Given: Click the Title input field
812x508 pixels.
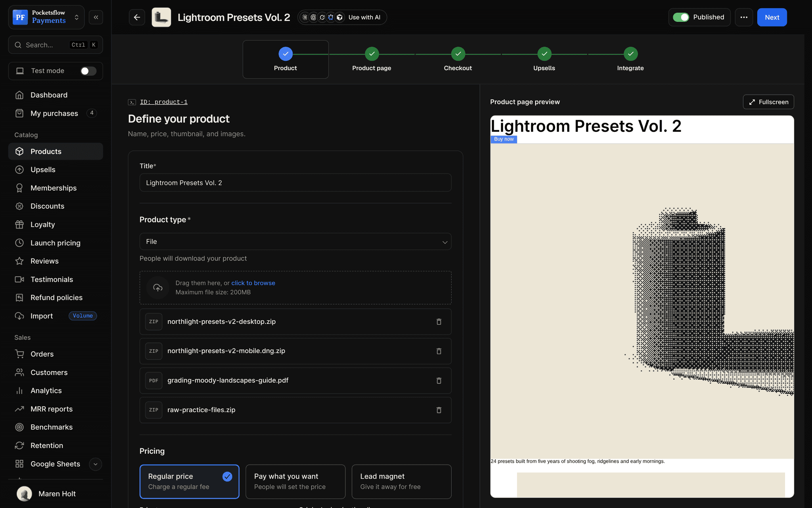Looking at the screenshot, I should tap(295, 183).
